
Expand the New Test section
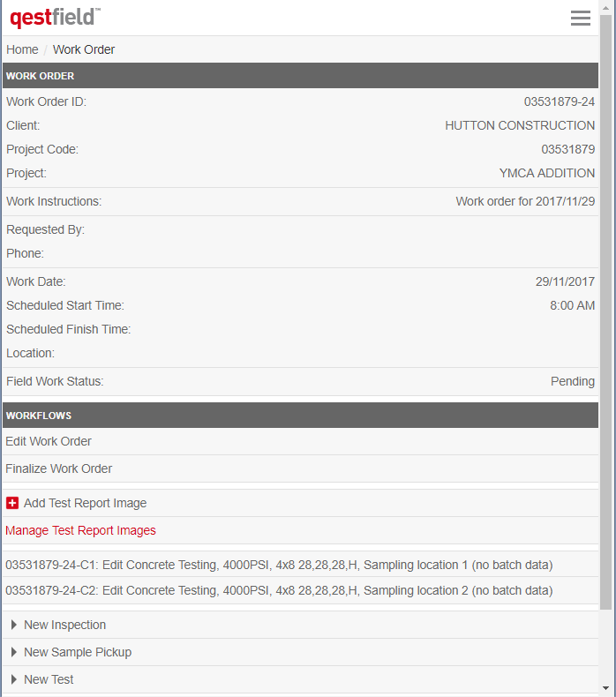pyautogui.click(x=49, y=679)
